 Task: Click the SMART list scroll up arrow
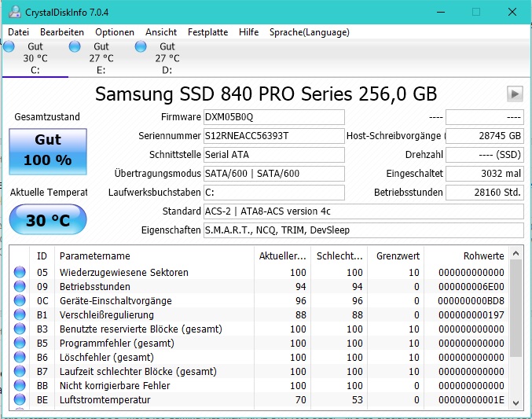(x=516, y=253)
